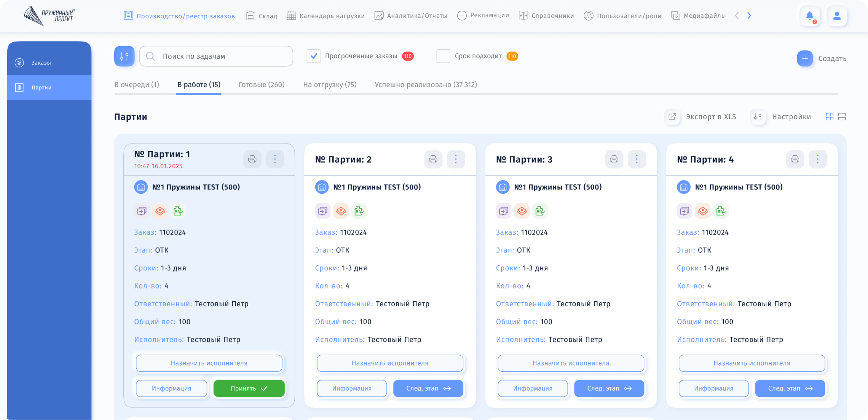Select Заказы in the left sidebar

coord(49,63)
